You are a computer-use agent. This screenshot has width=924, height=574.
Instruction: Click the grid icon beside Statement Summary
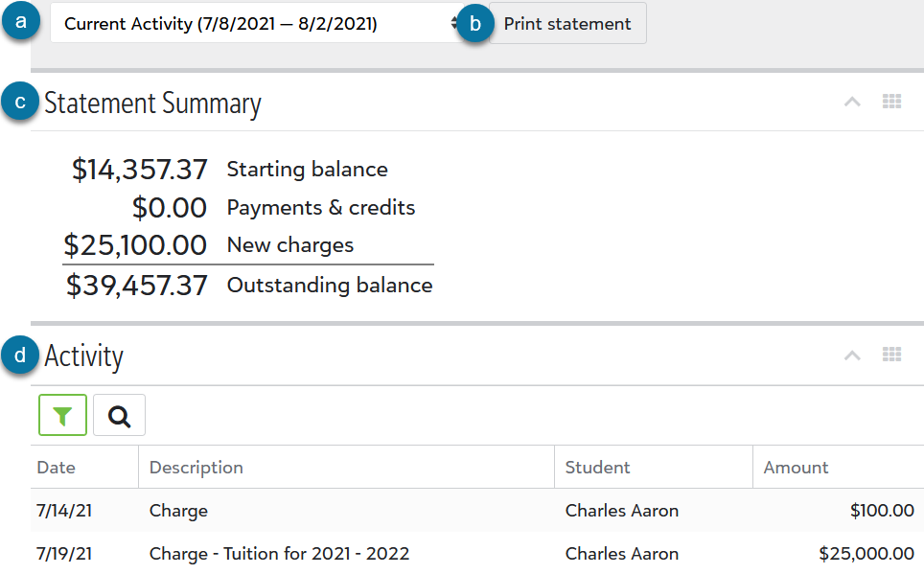click(x=892, y=101)
